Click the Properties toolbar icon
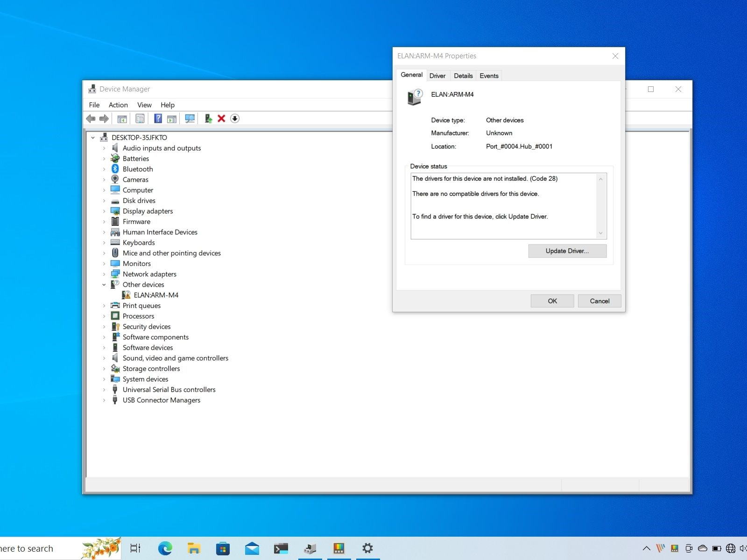 click(140, 119)
